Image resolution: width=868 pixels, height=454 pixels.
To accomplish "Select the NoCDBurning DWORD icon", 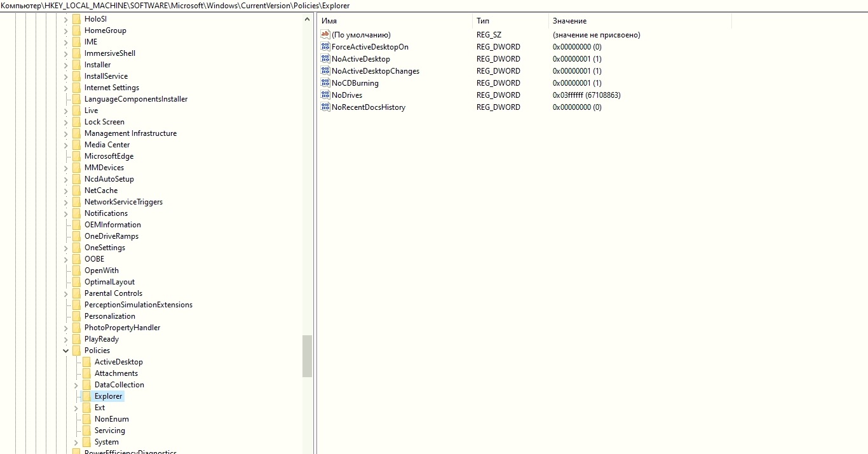I will [325, 83].
